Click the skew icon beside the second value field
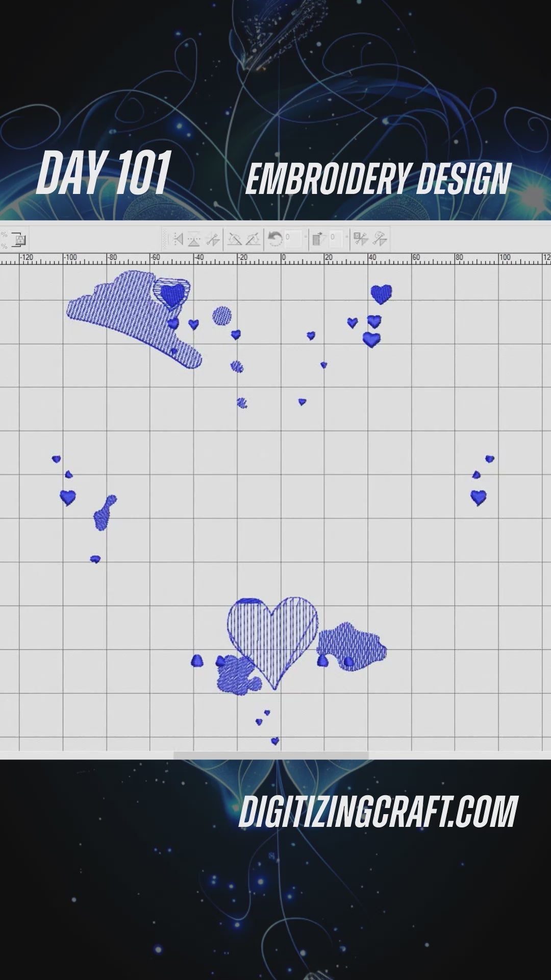 pyautogui.click(x=319, y=239)
